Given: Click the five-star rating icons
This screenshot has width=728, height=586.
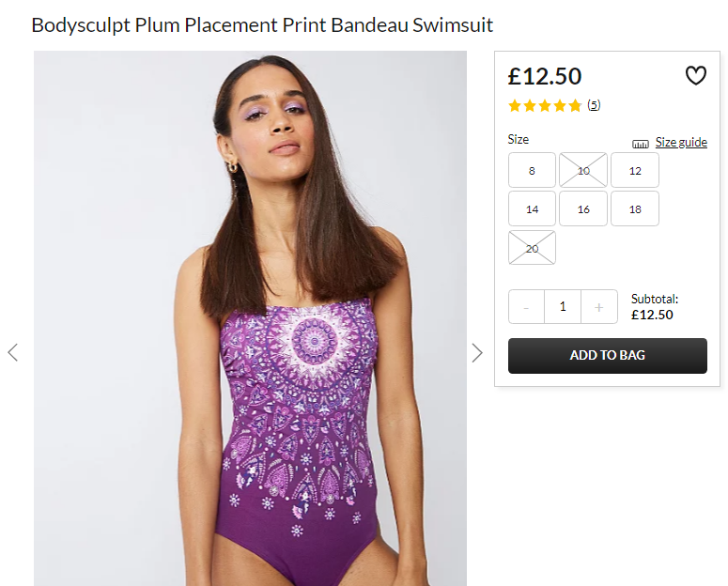Looking at the screenshot, I should (545, 106).
